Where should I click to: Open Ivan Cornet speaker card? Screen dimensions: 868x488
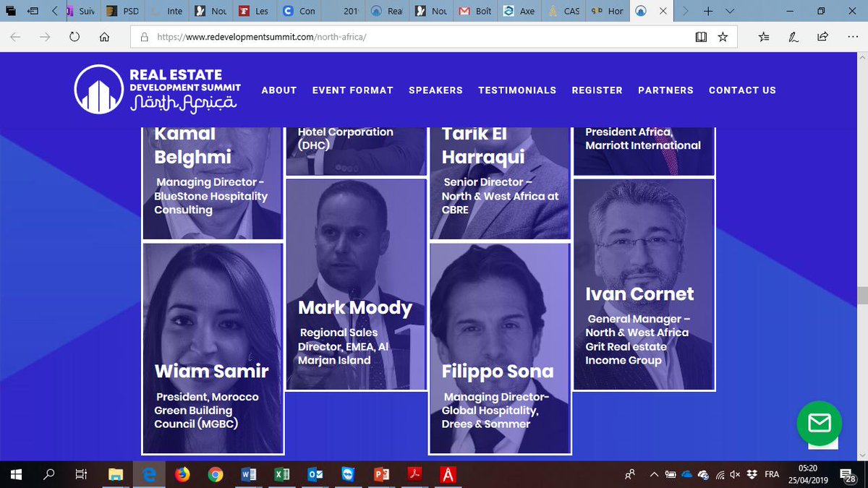tap(644, 285)
